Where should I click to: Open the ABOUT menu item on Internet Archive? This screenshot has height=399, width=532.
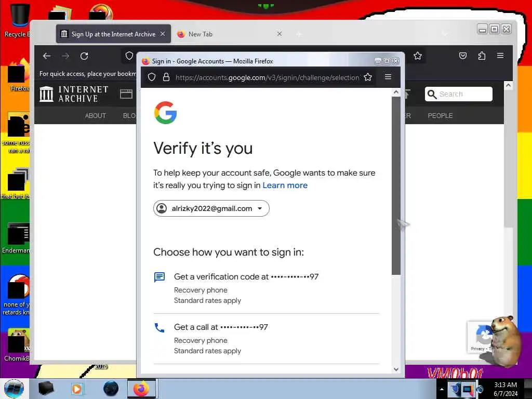tap(96, 116)
